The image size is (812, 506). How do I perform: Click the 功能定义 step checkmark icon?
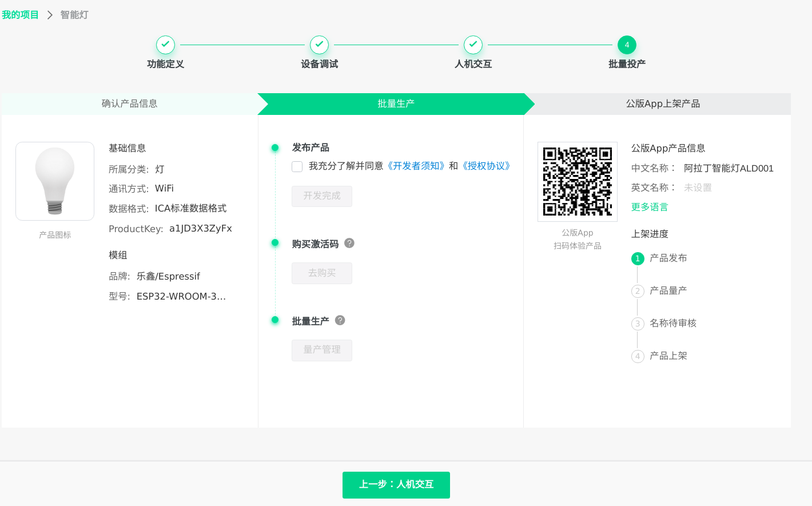point(165,45)
